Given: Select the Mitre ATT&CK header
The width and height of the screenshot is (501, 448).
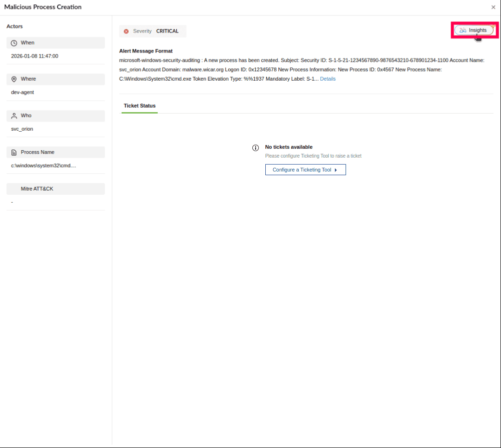Looking at the screenshot, I should point(56,189).
